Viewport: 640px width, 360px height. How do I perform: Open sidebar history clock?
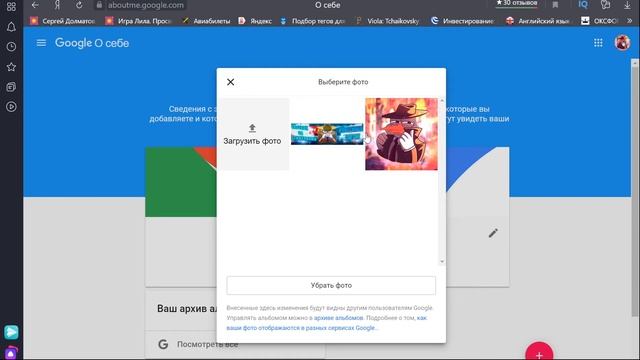tap(11, 47)
